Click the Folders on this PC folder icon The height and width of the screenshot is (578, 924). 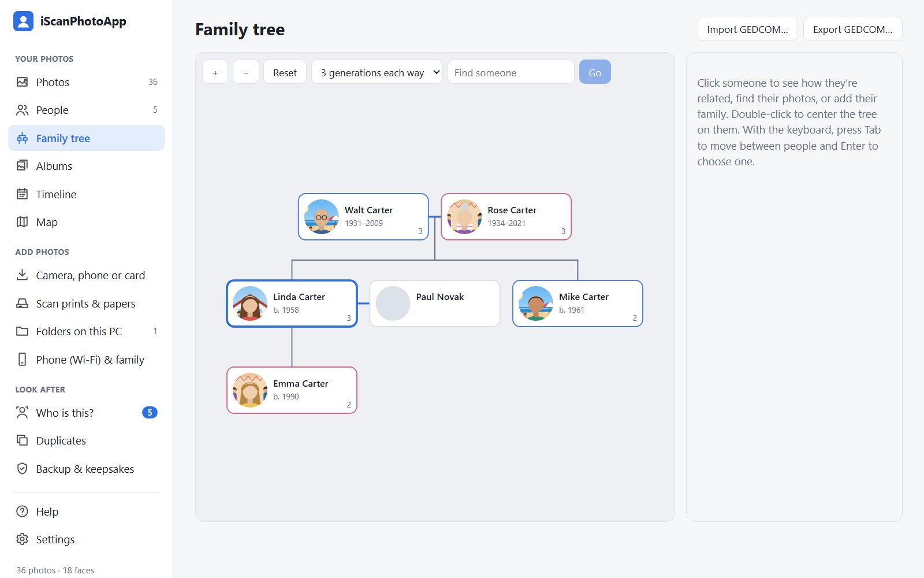coord(22,331)
